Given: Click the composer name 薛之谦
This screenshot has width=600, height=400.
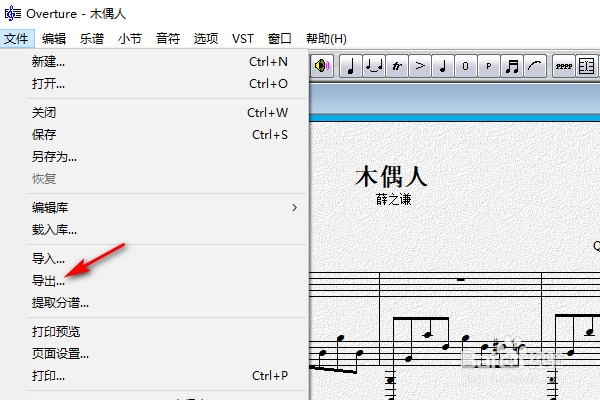Looking at the screenshot, I should [393, 199].
